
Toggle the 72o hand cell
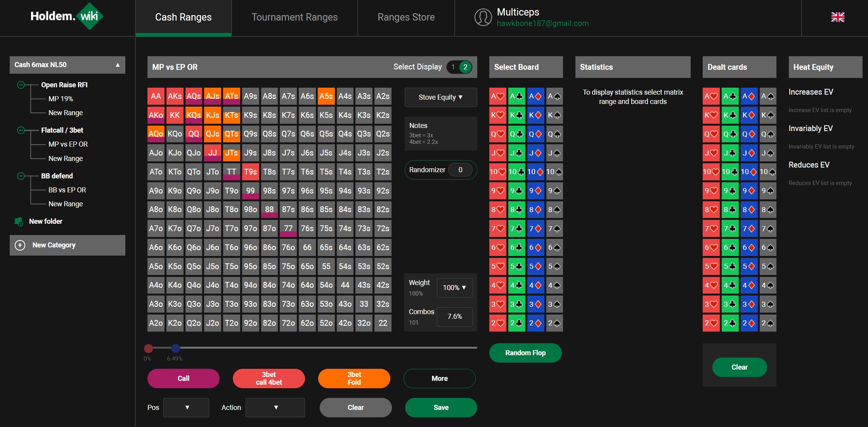[288, 323]
